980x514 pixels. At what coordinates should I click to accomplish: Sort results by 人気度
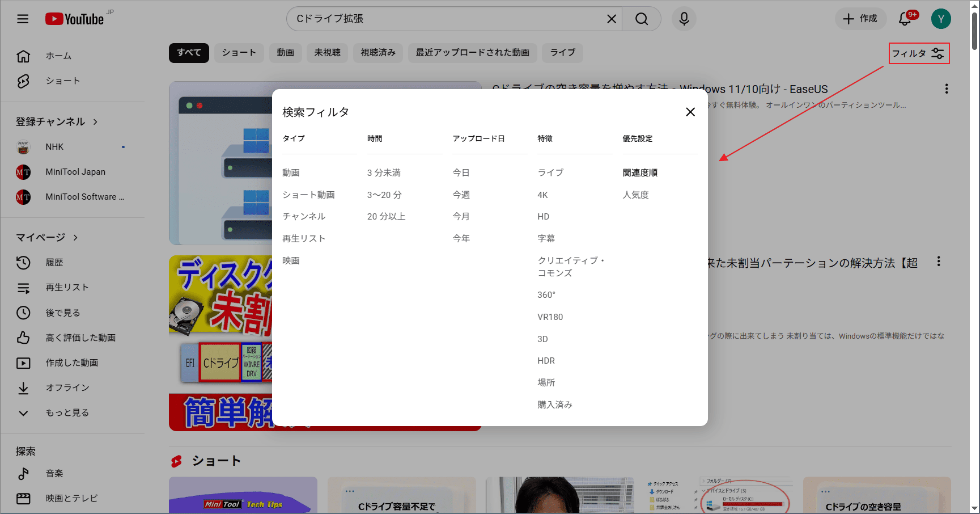tap(636, 194)
